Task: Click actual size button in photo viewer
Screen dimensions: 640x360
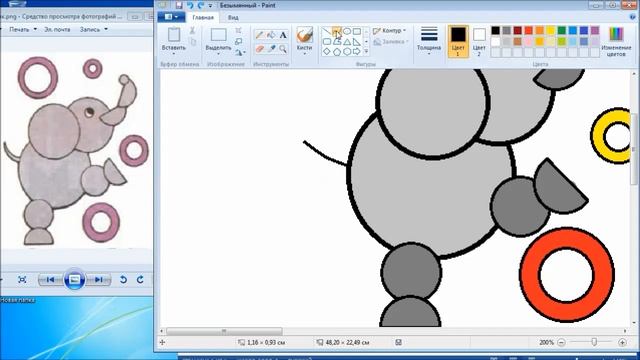Action: click(22, 280)
